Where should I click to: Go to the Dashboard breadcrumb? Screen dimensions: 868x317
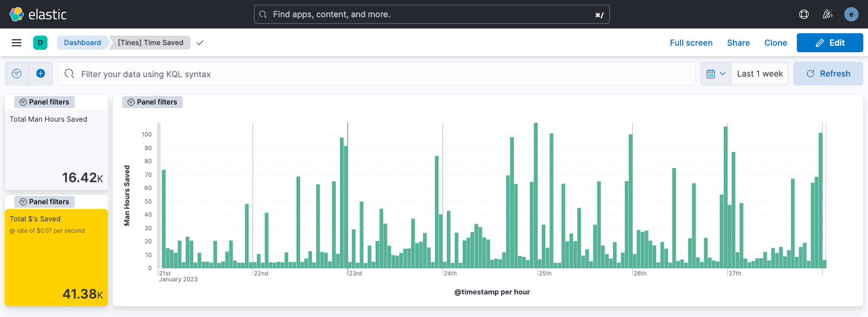[x=82, y=43]
